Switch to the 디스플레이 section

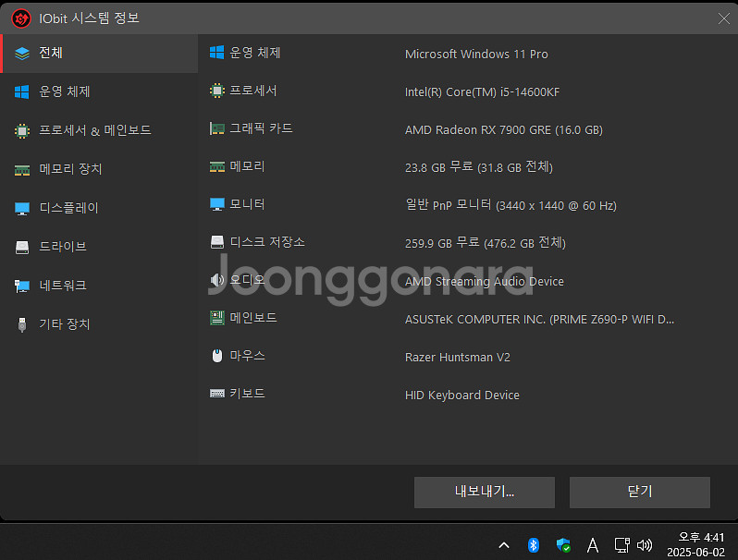tap(99, 208)
